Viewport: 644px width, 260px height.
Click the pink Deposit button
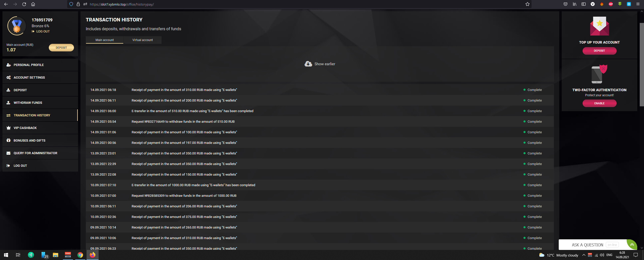[x=599, y=51]
